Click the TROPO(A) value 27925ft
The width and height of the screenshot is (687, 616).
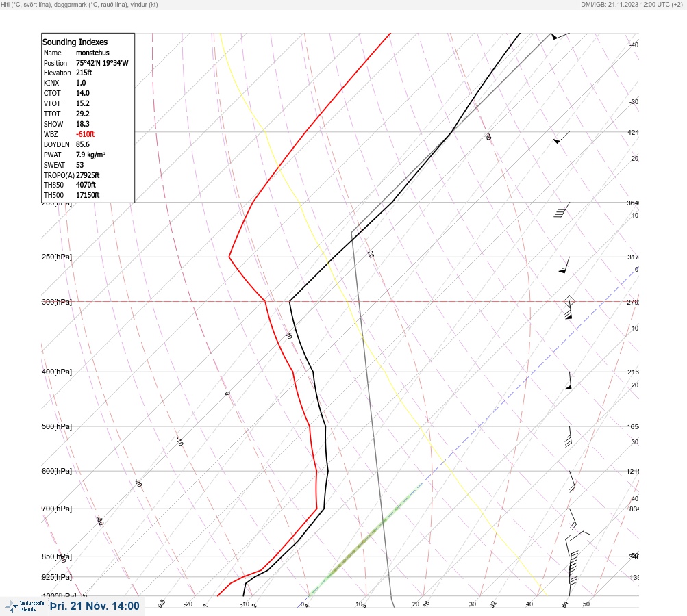(88, 175)
